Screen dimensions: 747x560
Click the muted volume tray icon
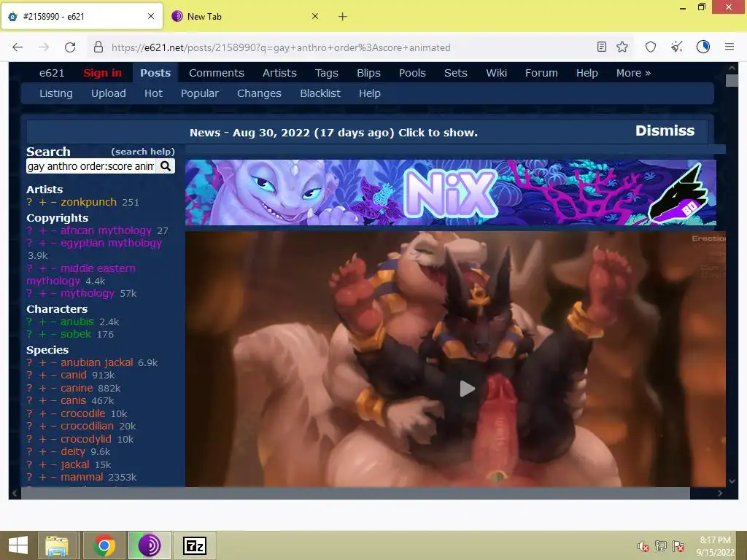pyautogui.click(x=643, y=546)
